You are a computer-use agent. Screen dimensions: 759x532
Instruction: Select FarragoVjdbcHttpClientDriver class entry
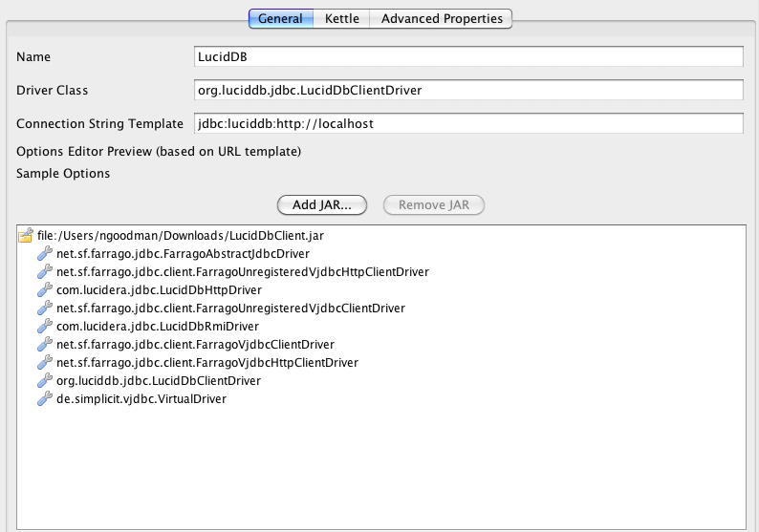click(x=207, y=363)
